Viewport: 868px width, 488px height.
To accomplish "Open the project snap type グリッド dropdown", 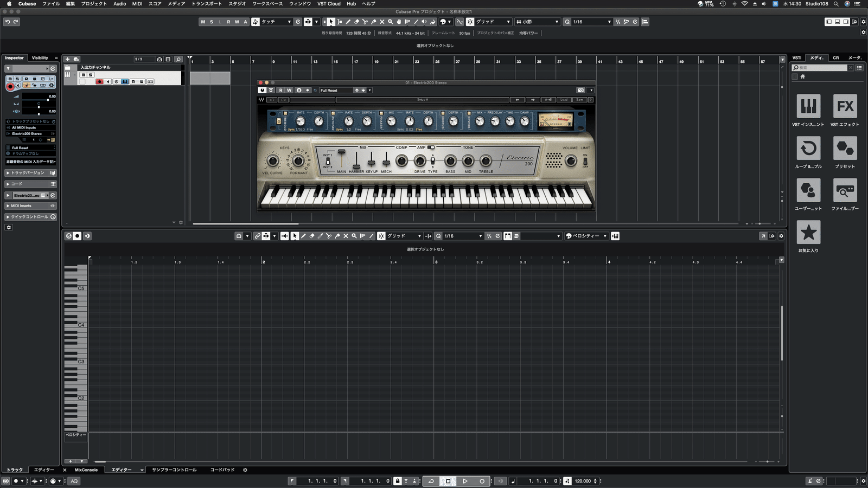I will coord(493,22).
